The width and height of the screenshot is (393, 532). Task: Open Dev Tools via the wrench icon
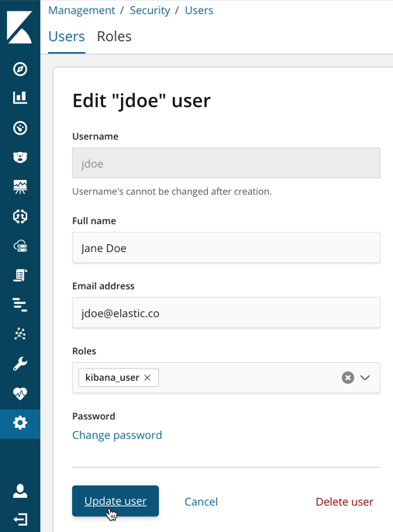point(20,364)
